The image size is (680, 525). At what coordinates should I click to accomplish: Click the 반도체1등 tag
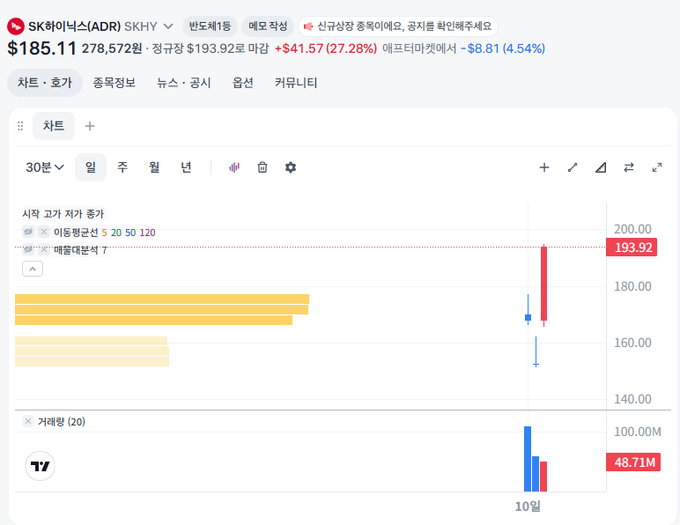pyautogui.click(x=210, y=26)
